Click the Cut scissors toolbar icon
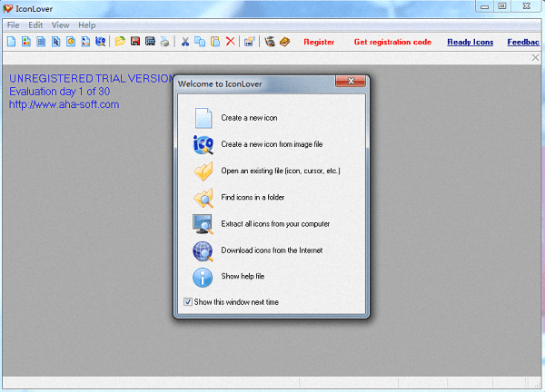545x392 pixels. (184, 42)
